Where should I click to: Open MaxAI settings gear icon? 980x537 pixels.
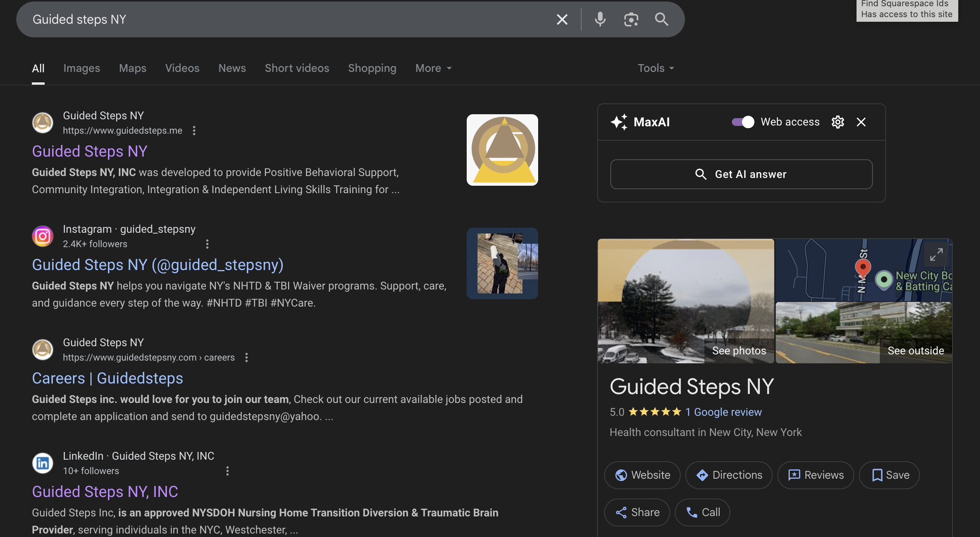838,122
